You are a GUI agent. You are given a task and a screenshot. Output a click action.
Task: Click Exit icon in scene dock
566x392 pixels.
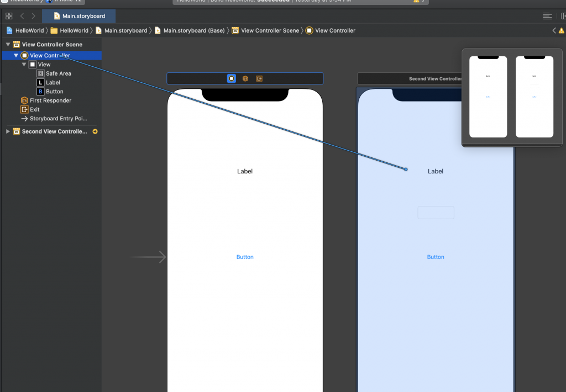pos(259,78)
